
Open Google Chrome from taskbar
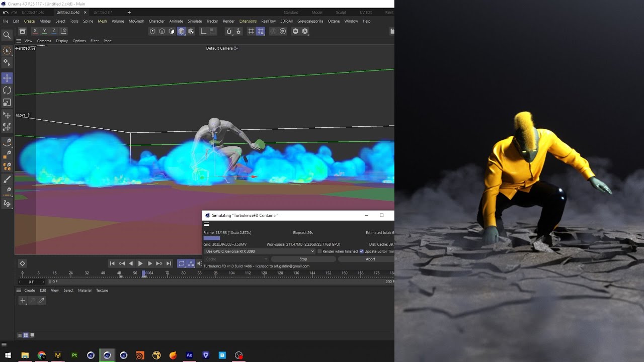[x=41, y=355]
